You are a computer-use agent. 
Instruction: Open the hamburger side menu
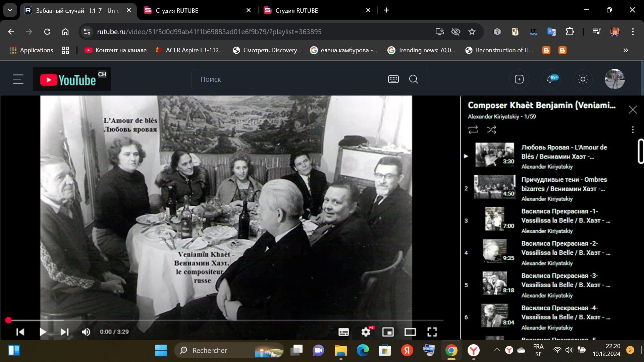click(18, 79)
